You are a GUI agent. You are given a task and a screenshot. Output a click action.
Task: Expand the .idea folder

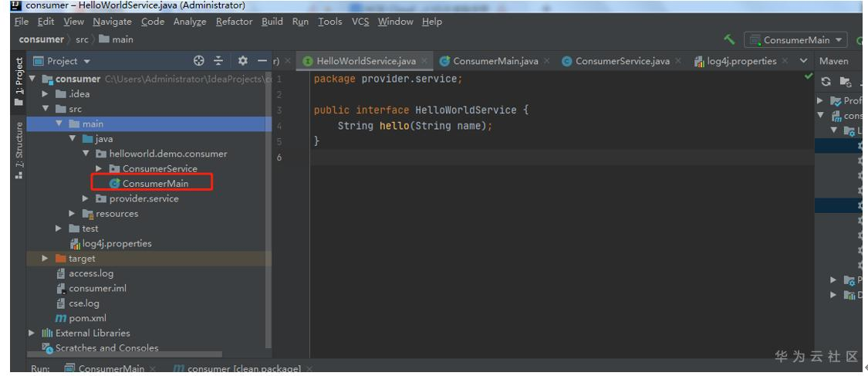tap(46, 93)
